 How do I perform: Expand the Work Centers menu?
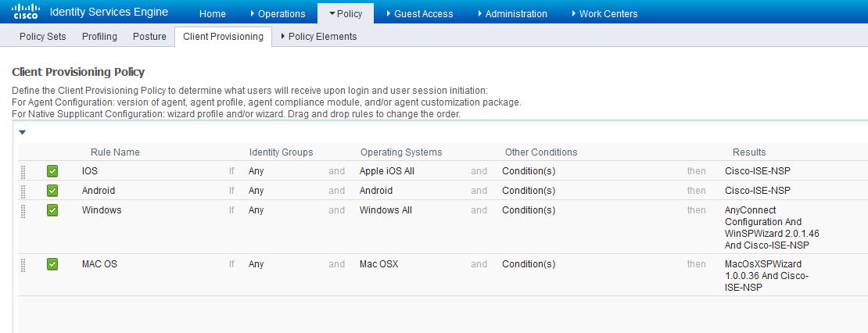(x=604, y=14)
